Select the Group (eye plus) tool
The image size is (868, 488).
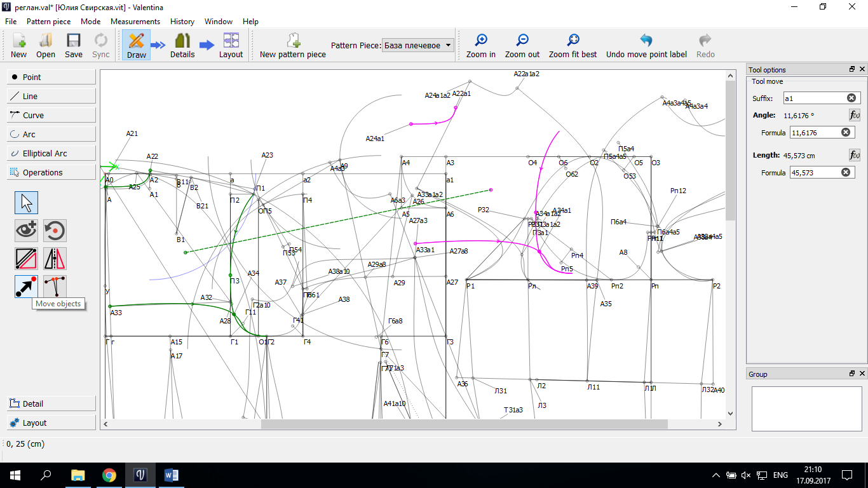pyautogui.click(x=26, y=230)
